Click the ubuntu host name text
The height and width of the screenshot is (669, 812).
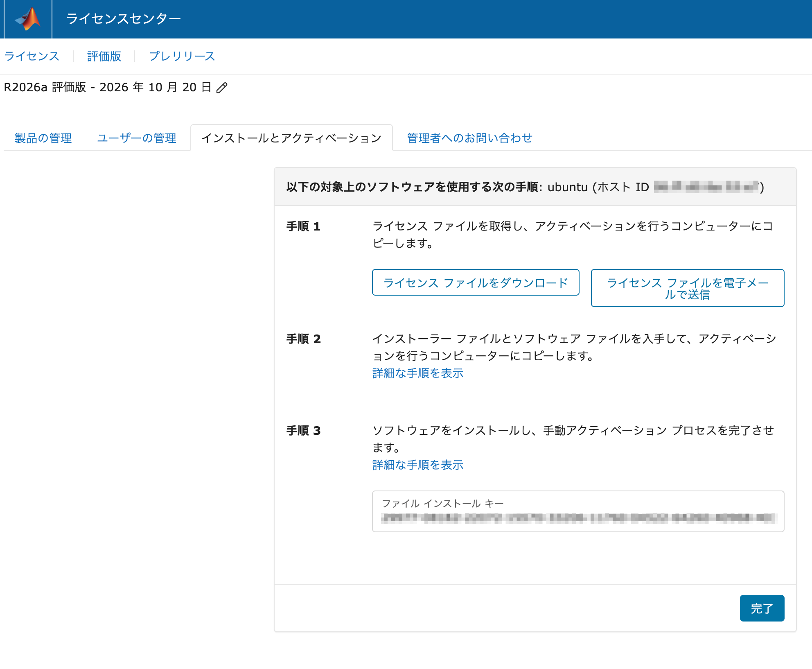[x=568, y=187]
